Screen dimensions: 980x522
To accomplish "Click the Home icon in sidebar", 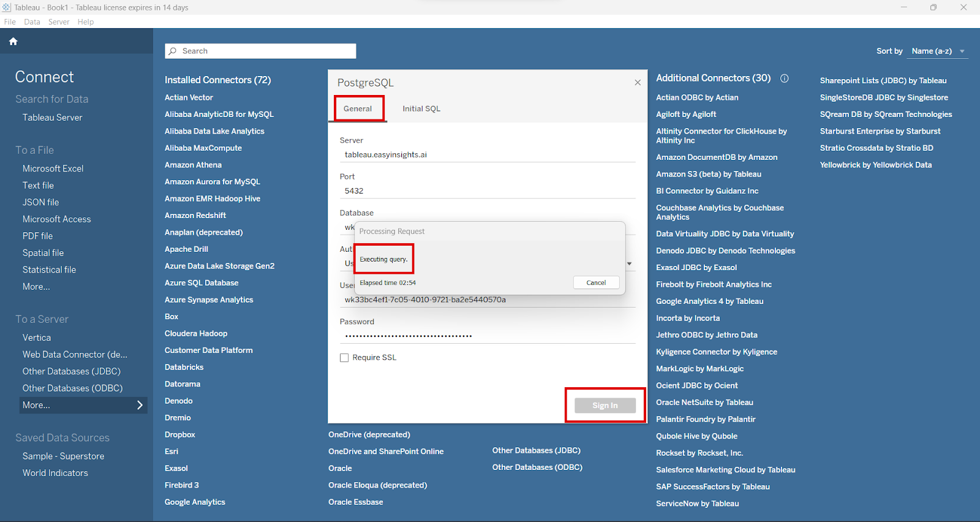I will click(x=13, y=42).
